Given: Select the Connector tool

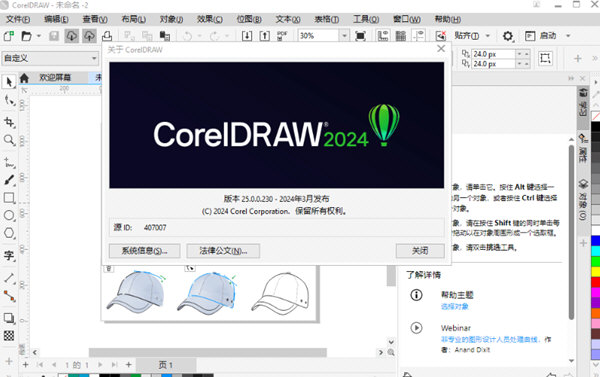Looking at the screenshot, I should pyautogui.click(x=9, y=296).
